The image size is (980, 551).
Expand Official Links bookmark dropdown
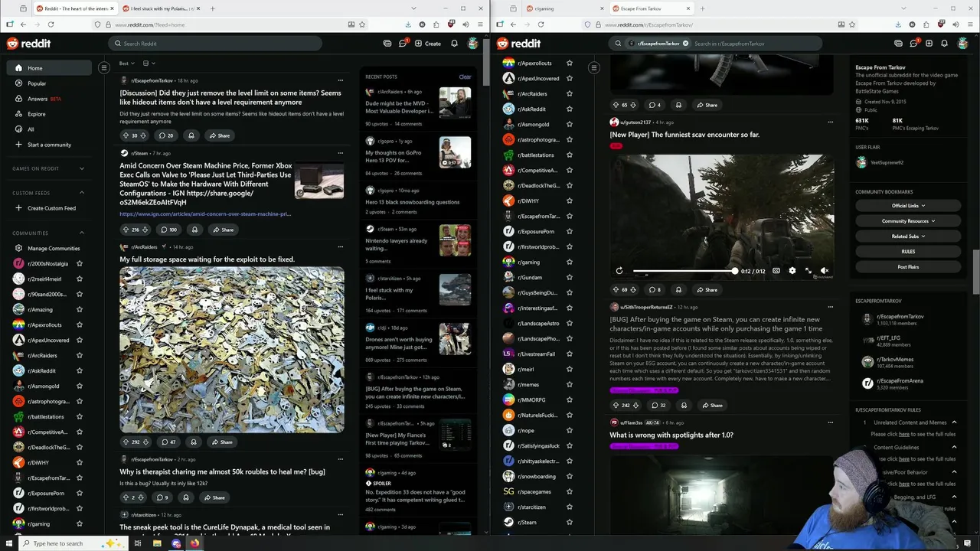[908, 205]
